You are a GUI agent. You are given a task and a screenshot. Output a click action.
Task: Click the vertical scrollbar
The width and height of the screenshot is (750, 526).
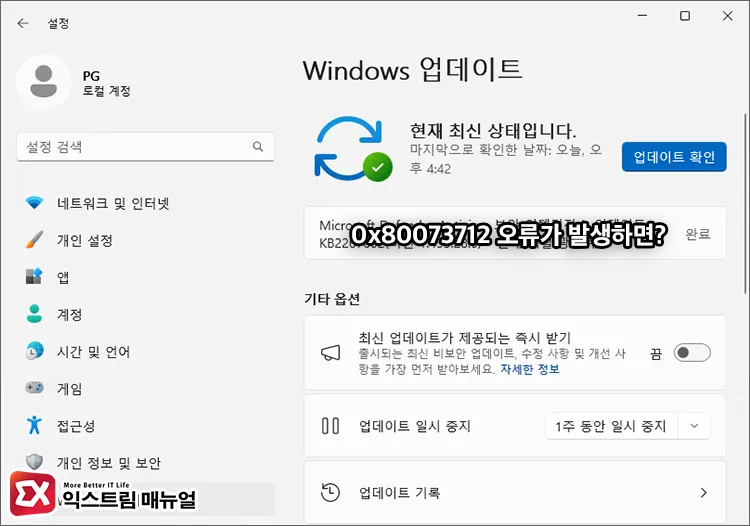click(745, 203)
